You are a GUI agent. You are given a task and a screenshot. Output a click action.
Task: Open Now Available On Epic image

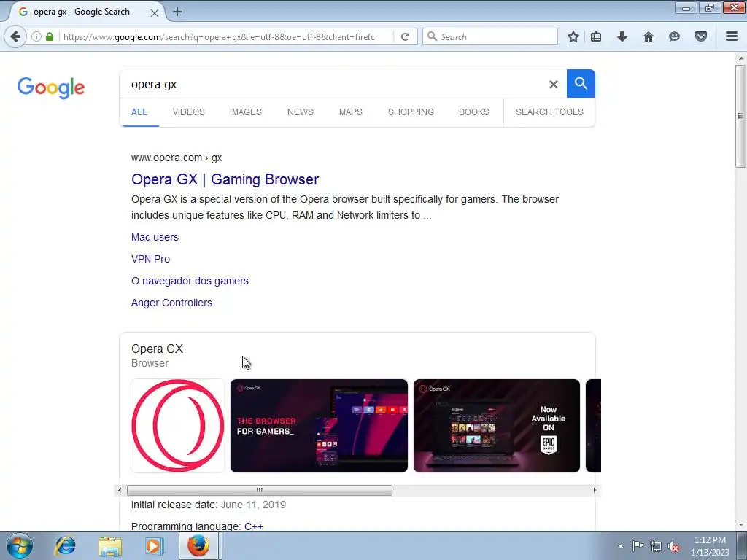(x=496, y=426)
